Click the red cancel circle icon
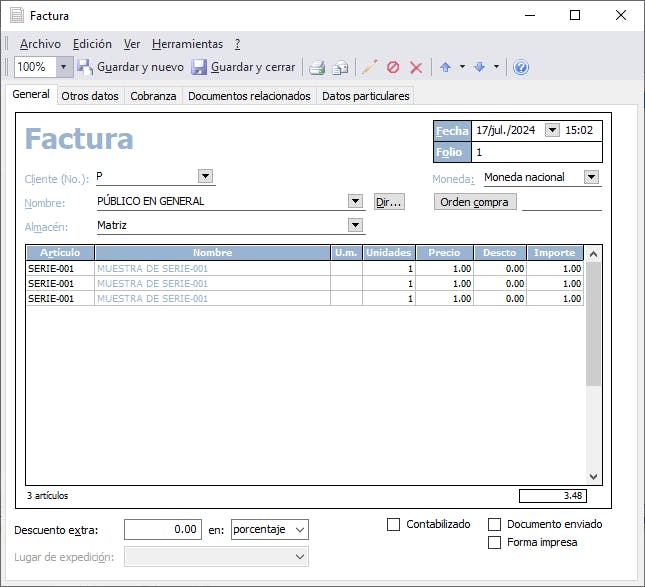 (x=393, y=67)
